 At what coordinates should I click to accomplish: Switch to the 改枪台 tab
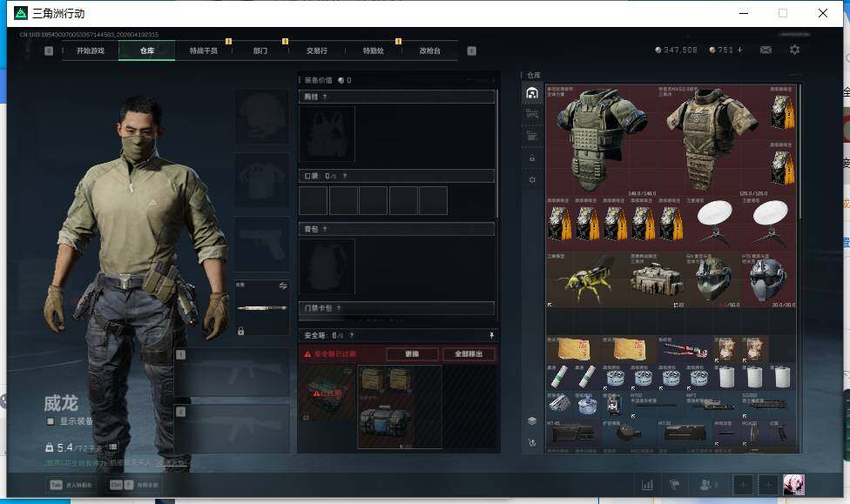click(430, 50)
